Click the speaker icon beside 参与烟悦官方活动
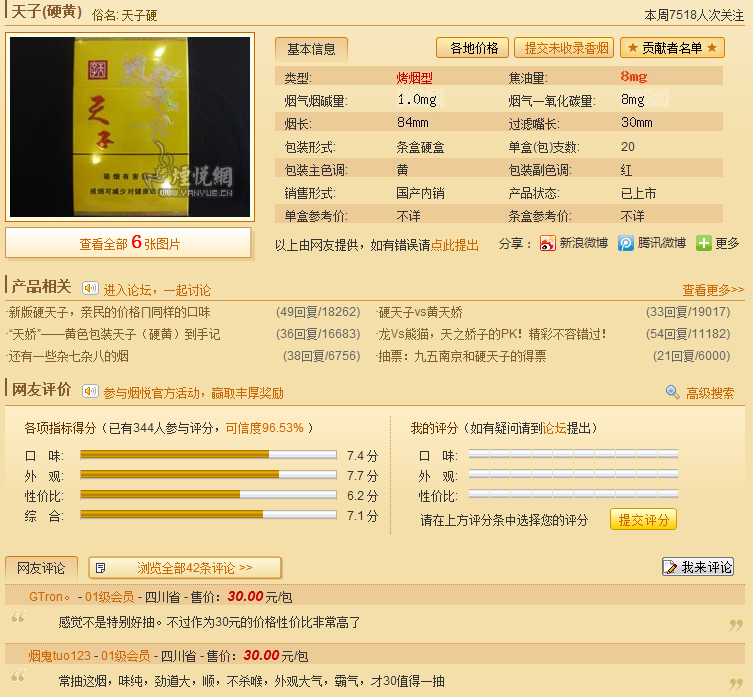 click(x=89, y=393)
